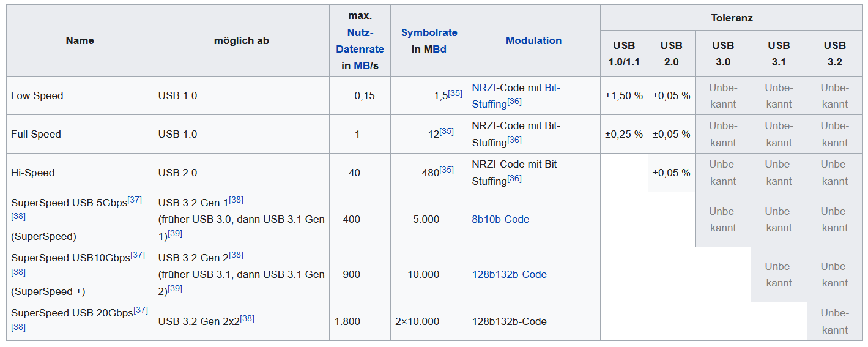Click footnote 37 after SuperSpeed USB 20Gbps
Image resolution: width=868 pixels, height=347 pixels.
click(141, 310)
